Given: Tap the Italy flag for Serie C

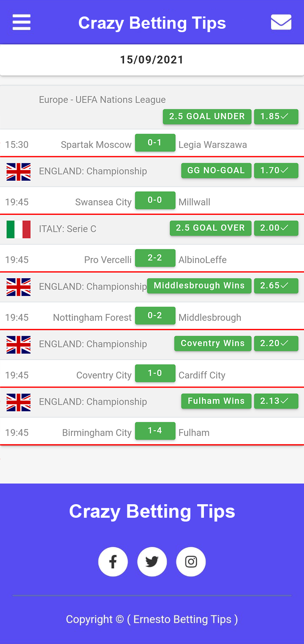Looking at the screenshot, I should coord(19,229).
